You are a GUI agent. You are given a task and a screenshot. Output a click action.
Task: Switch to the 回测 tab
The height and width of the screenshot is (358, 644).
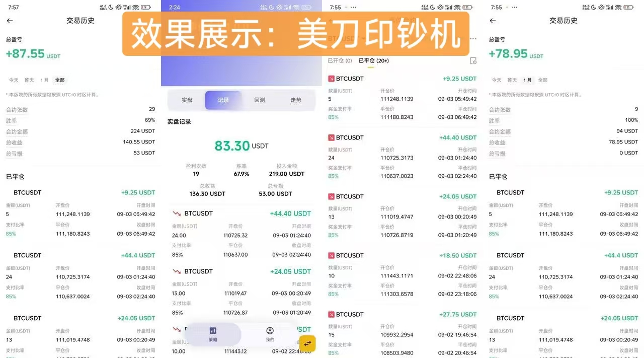pyautogui.click(x=259, y=100)
